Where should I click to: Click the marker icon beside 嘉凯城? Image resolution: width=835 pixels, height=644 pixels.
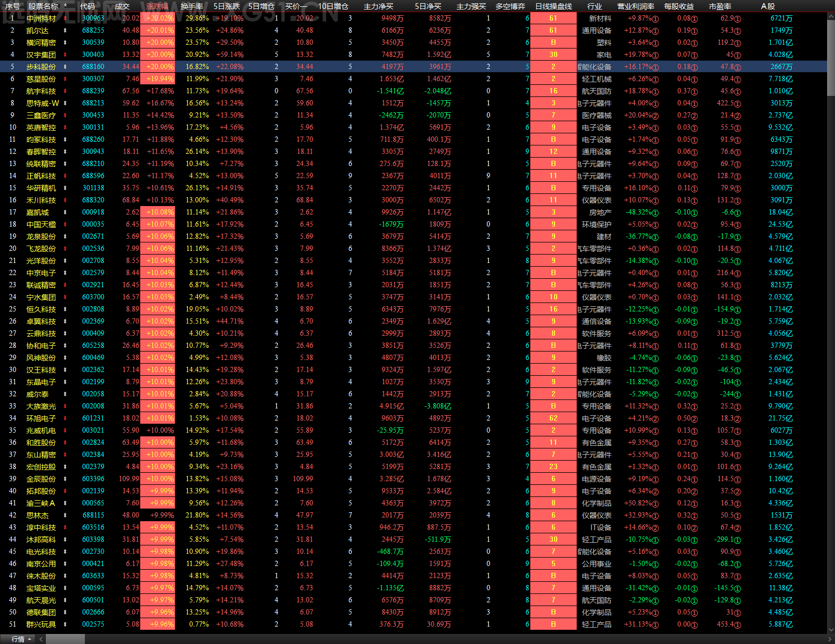pos(65,212)
